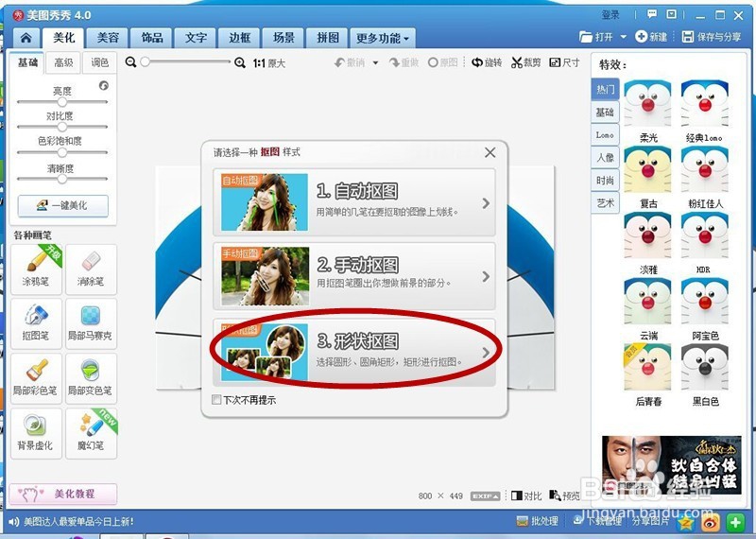Viewport: 756px width, 539px height.
Task: Select the 涂鸦笔 tool
Action: [36, 269]
